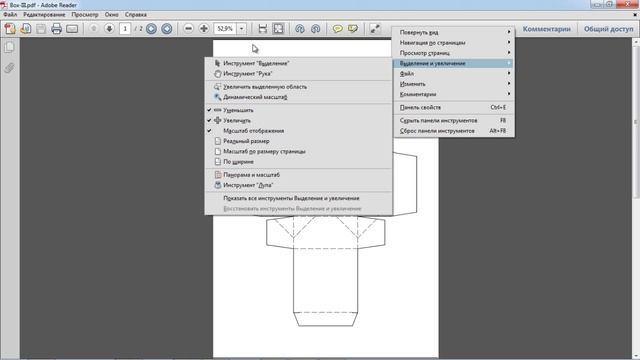The height and width of the screenshot is (360, 640).
Task: Rotate view counterclockwise icon
Action: click(x=300, y=29)
